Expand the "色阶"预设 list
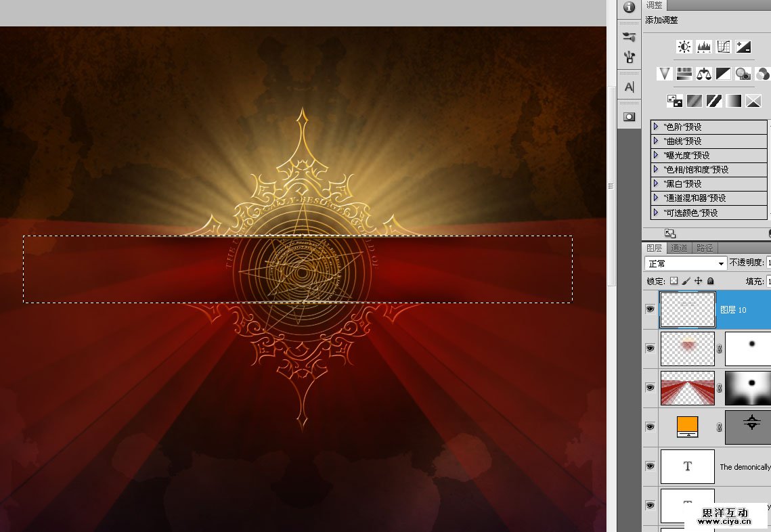This screenshot has width=771, height=532. [656, 127]
